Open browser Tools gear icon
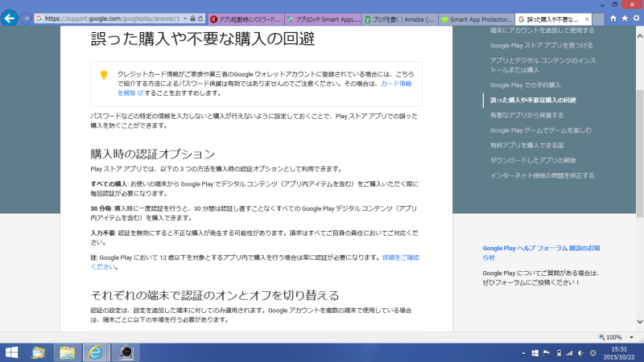Viewport: 644px width, 362px height. [x=636, y=19]
